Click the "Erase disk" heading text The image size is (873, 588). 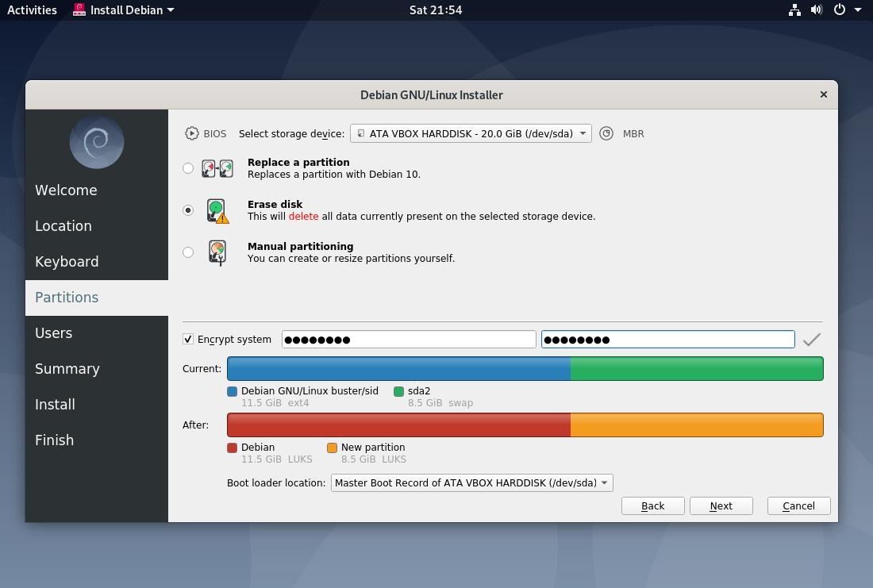tap(275, 205)
